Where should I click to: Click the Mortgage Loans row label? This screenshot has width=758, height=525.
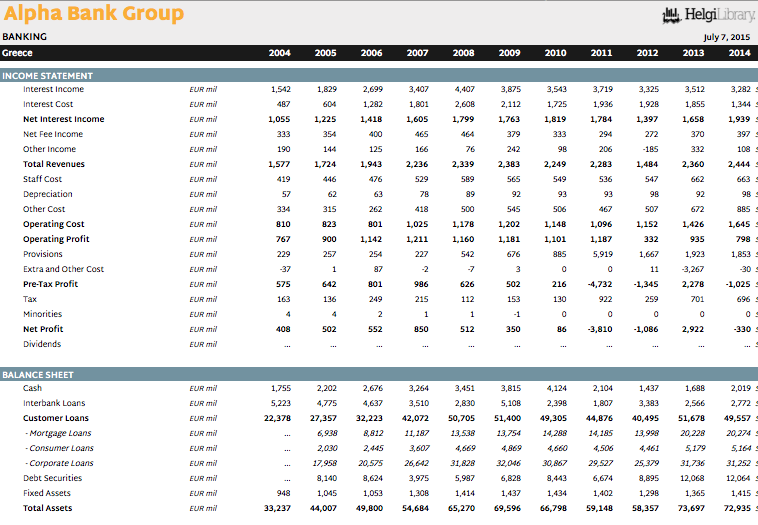(58, 433)
